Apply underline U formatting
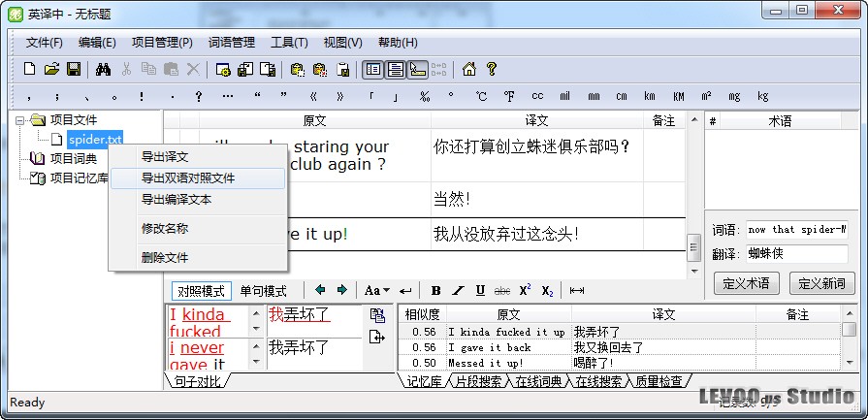Image resolution: width=868 pixels, height=420 pixels. [x=480, y=291]
